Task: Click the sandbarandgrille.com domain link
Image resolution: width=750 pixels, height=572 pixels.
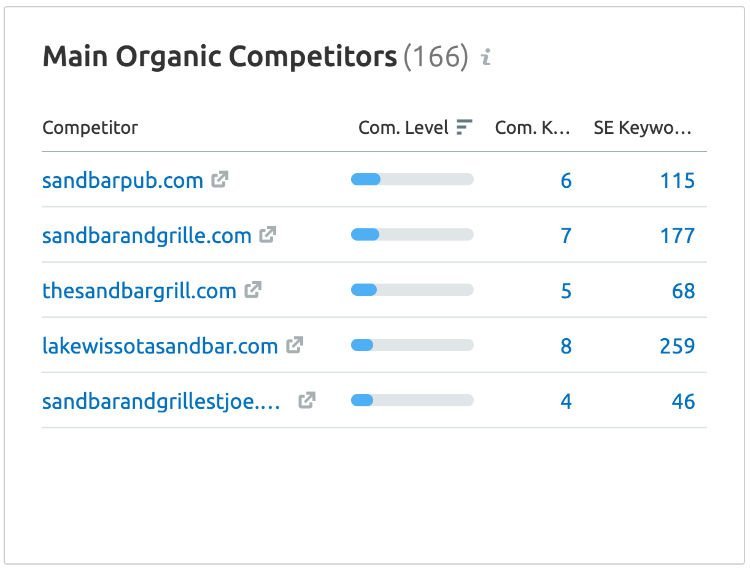Action: [147, 236]
